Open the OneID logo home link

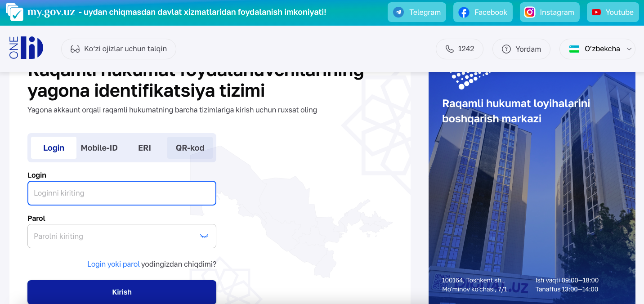tap(26, 48)
